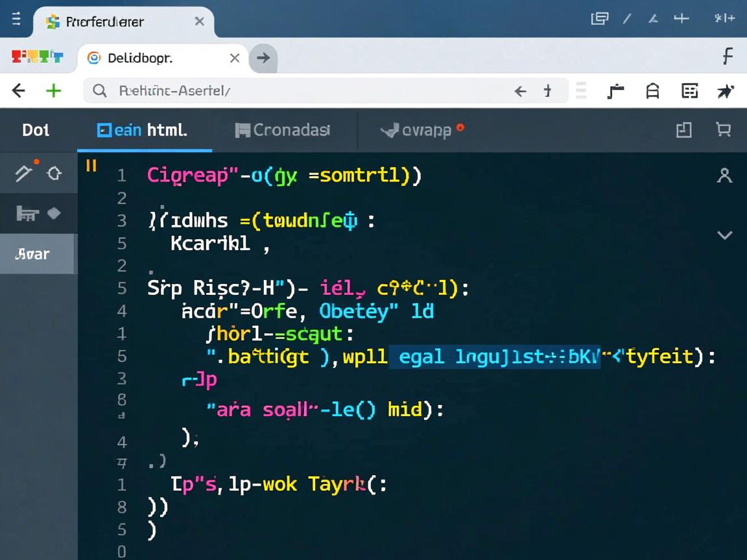Expand the chevron down arrow beside editor

pyautogui.click(x=724, y=235)
